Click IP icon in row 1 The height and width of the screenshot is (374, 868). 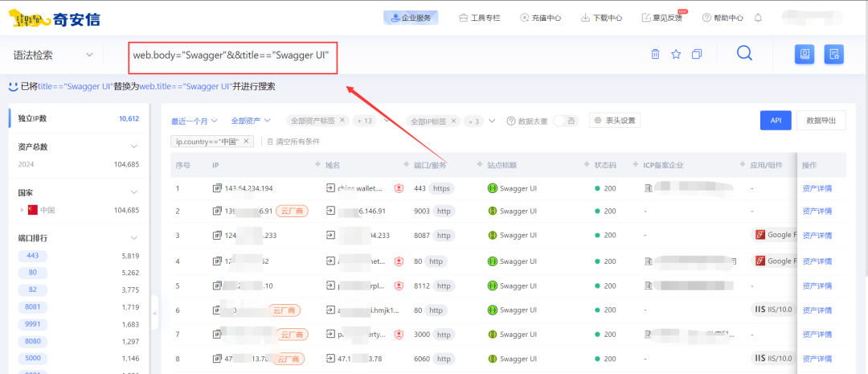click(x=217, y=188)
